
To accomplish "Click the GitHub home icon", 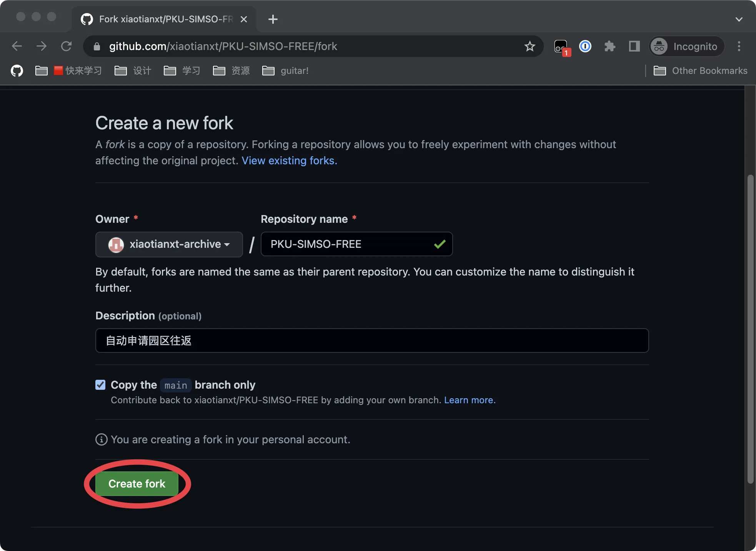I will coord(16,70).
